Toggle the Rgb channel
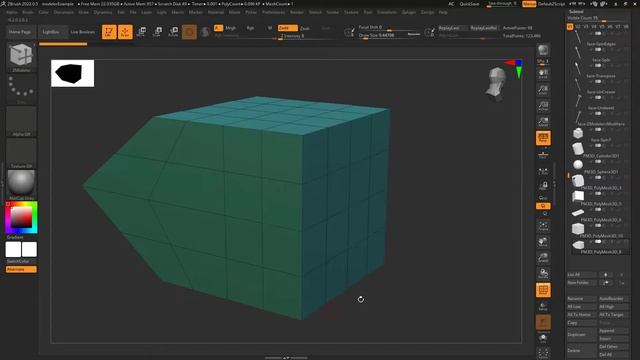Image resolution: width=640 pixels, height=360 pixels. click(x=250, y=28)
